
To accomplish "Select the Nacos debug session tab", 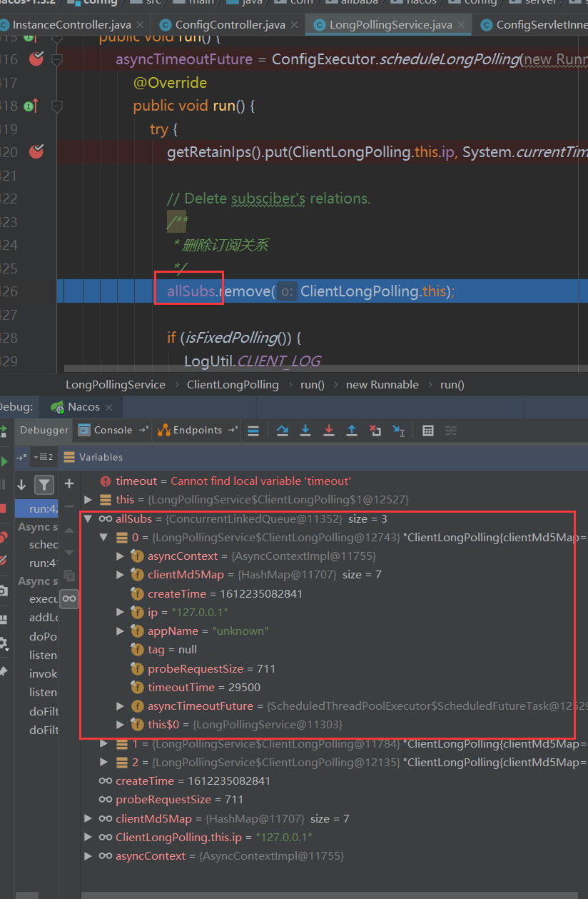I will (x=83, y=407).
